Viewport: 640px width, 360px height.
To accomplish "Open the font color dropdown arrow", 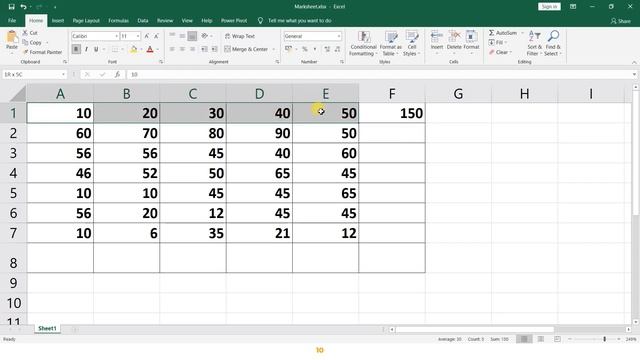I will 158,49.
